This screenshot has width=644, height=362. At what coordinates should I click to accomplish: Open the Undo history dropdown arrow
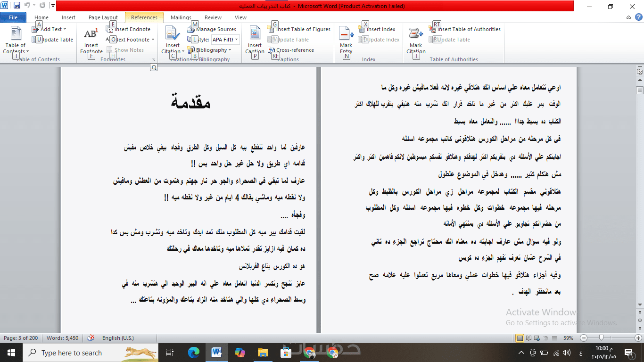click(x=34, y=6)
